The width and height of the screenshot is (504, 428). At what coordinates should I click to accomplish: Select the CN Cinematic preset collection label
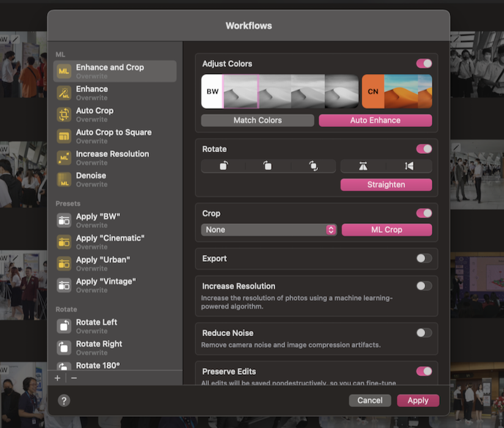373,92
